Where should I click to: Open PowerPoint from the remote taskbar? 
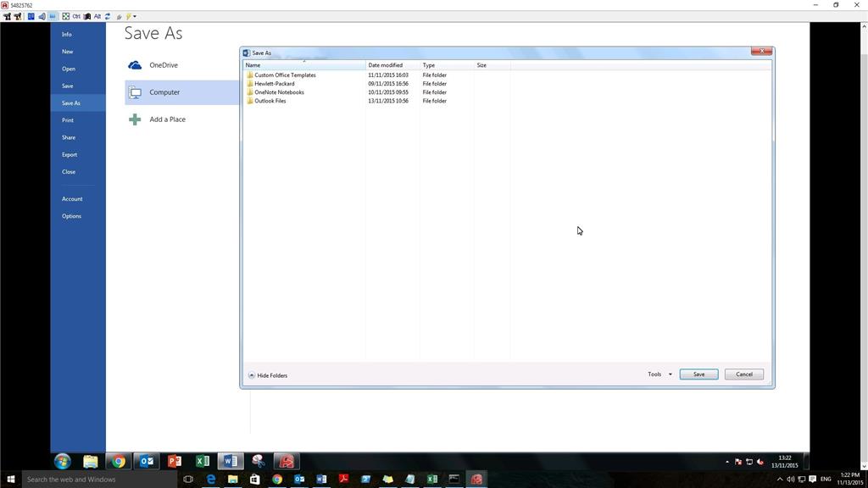click(175, 461)
